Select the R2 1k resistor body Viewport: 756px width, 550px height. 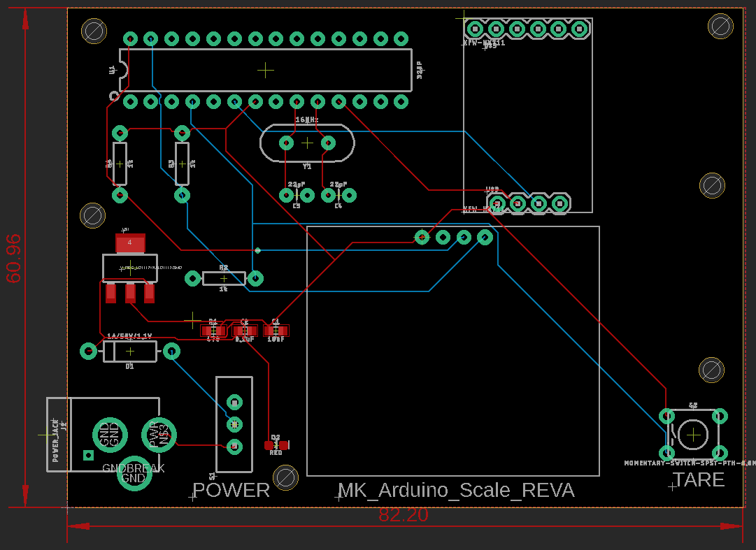(x=224, y=279)
